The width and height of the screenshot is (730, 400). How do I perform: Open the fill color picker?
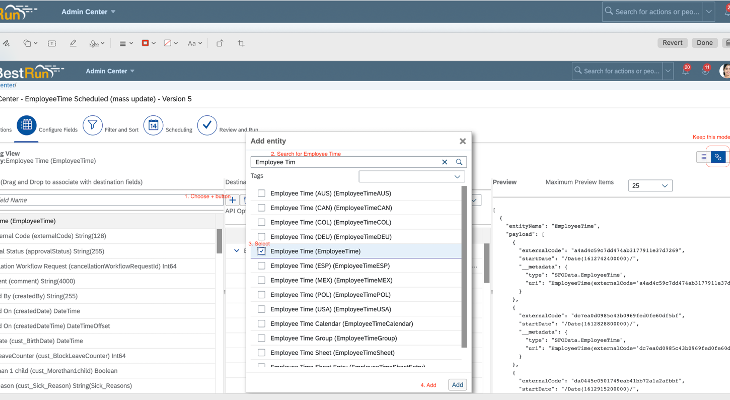click(171, 43)
